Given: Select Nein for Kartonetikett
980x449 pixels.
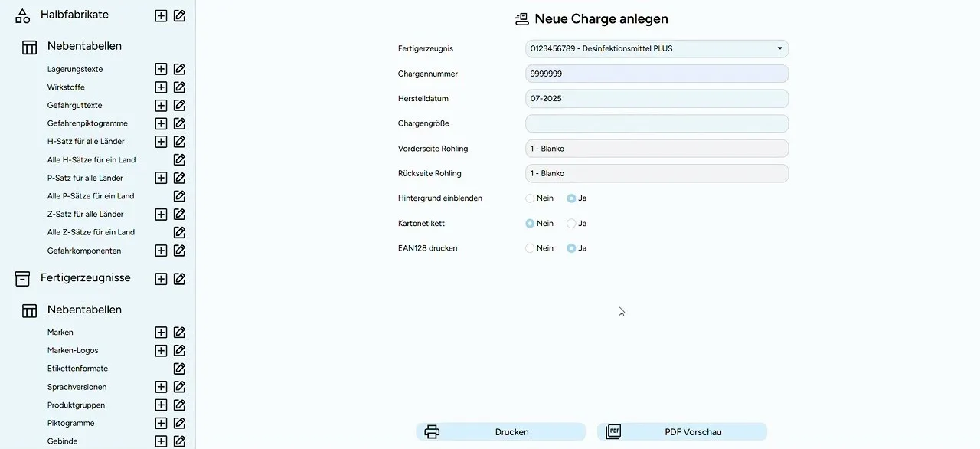Looking at the screenshot, I should point(530,224).
